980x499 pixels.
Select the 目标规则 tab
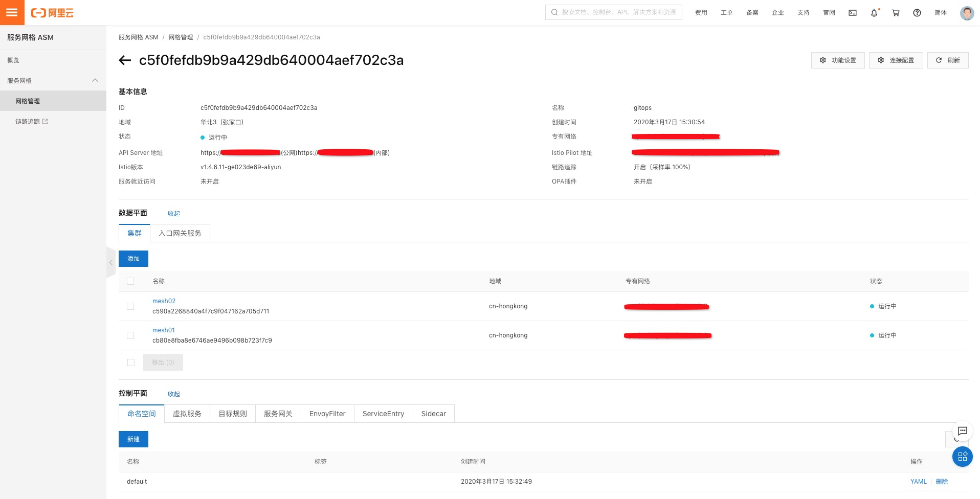(x=233, y=414)
